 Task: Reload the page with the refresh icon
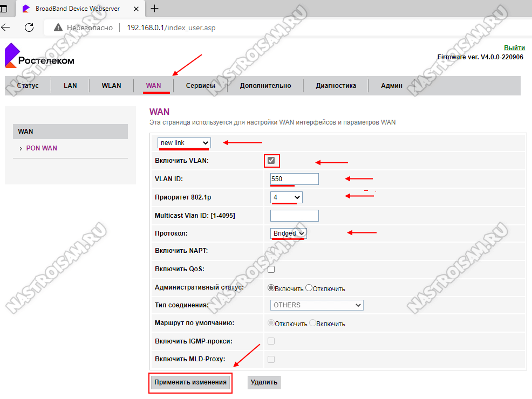tap(29, 27)
